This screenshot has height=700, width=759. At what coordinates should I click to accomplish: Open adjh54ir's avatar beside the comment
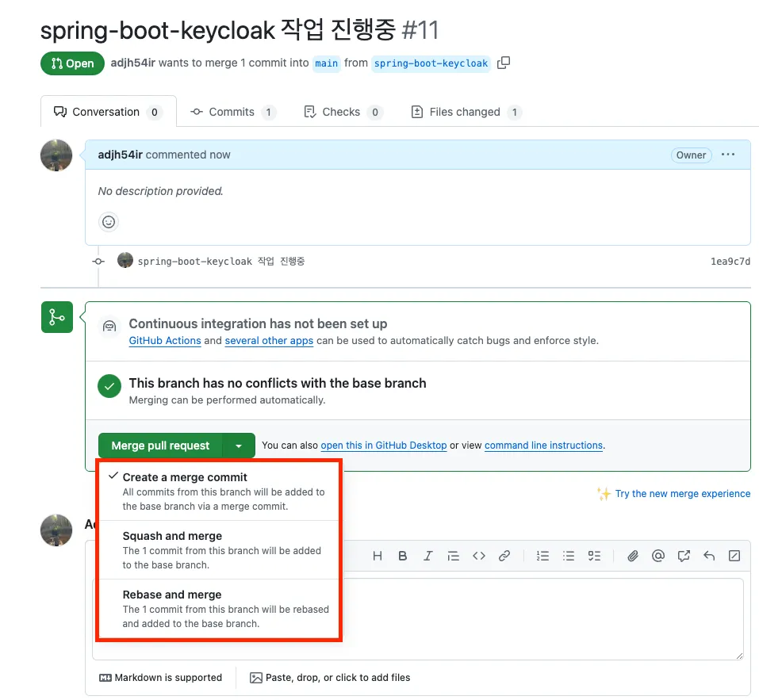[56, 155]
